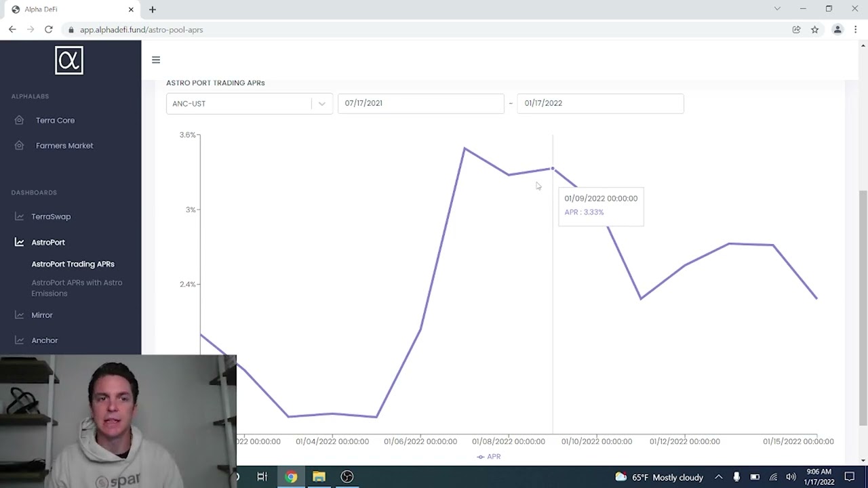Toggle the APR series legend
The height and width of the screenshot is (488, 868).
pyautogui.click(x=488, y=457)
